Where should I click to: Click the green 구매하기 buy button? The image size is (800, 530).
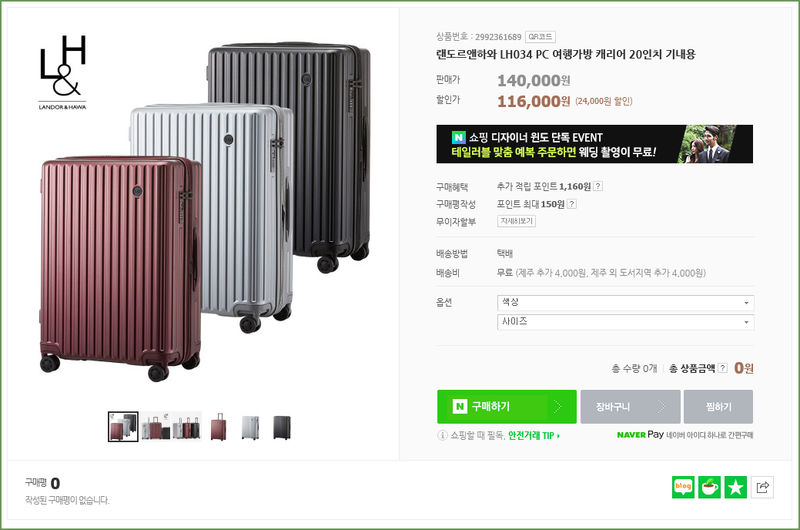tap(507, 407)
